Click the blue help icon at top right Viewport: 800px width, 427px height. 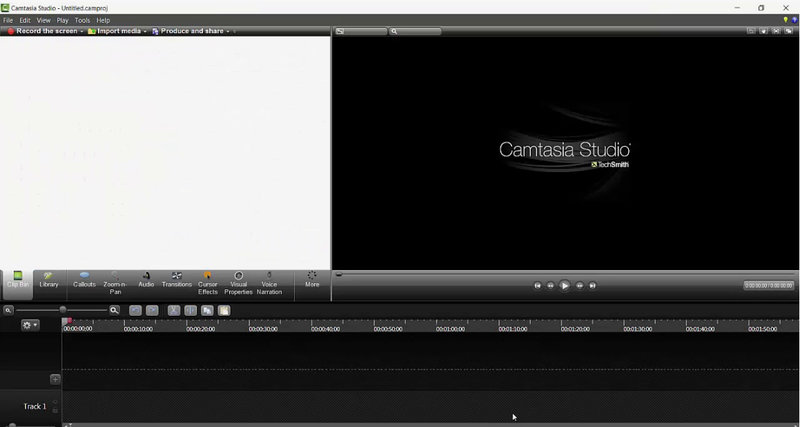pos(794,20)
